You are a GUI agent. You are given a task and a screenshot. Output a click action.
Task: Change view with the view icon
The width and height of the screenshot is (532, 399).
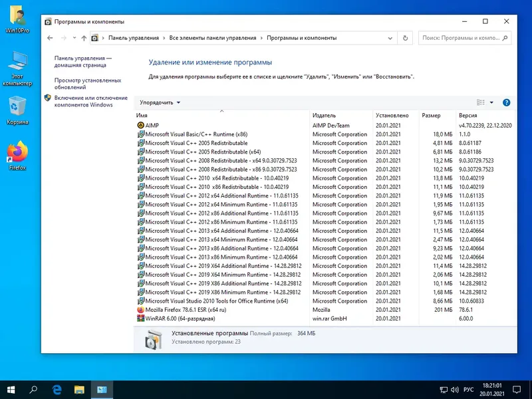click(481, 102)
